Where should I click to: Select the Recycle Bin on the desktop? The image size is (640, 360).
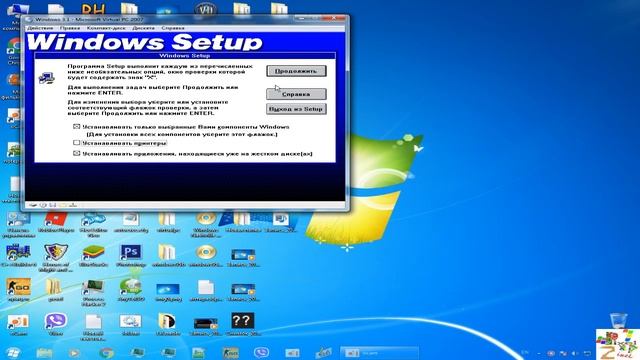(x=618, y=320)
